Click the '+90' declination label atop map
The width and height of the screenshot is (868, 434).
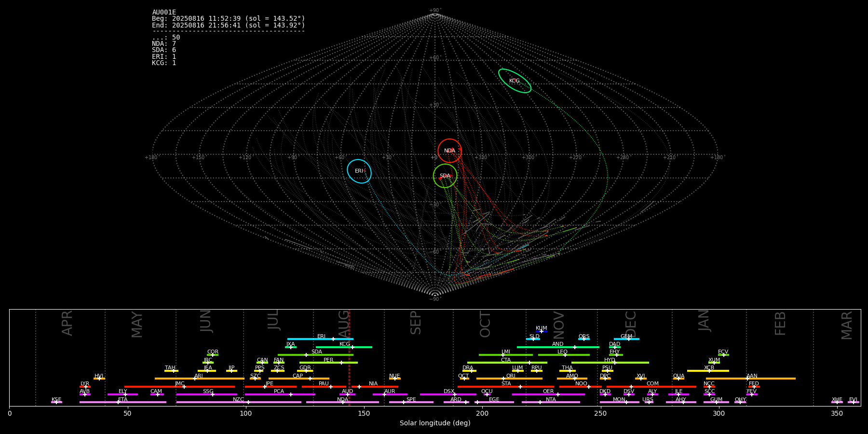coord(434,11)
